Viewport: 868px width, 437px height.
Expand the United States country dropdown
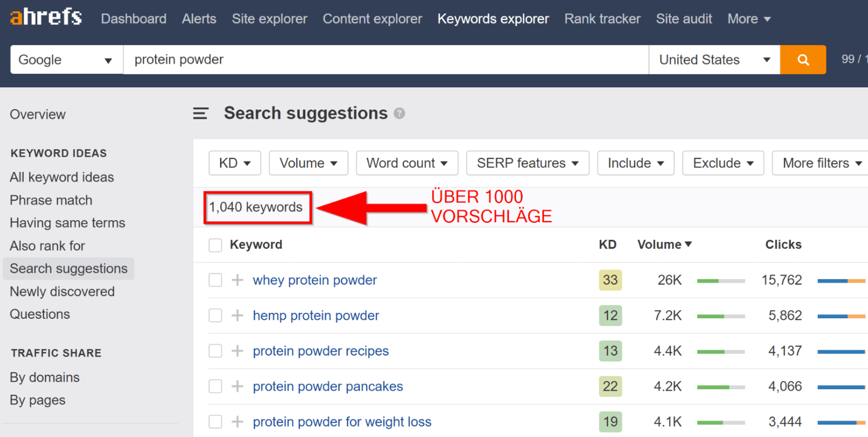click(x=714, y=60)
